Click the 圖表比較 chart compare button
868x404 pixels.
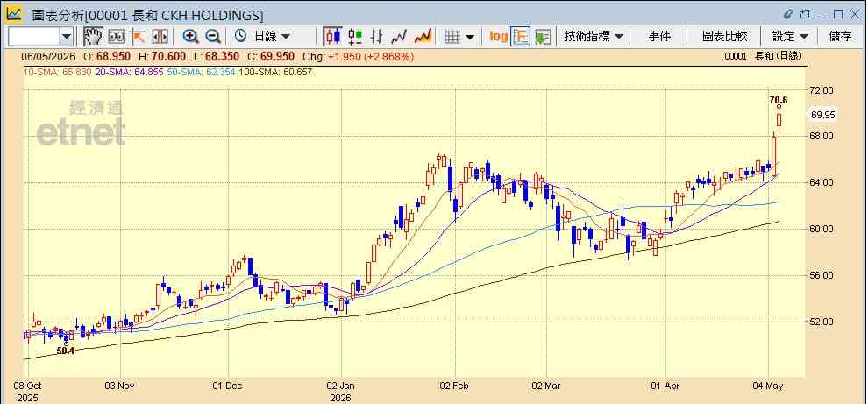tap(724, 37)
